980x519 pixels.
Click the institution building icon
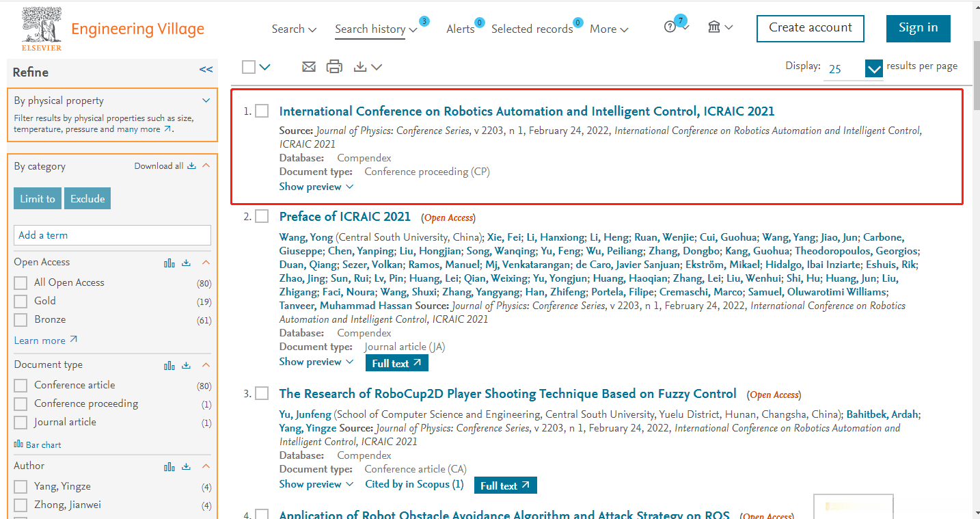point(714,27)
